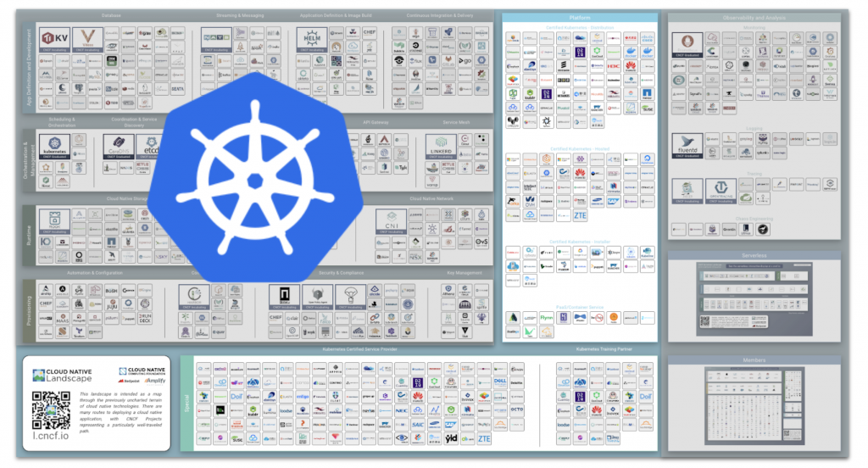
Task: Click the GoCD 'go' logo
Action: [465, 60]
